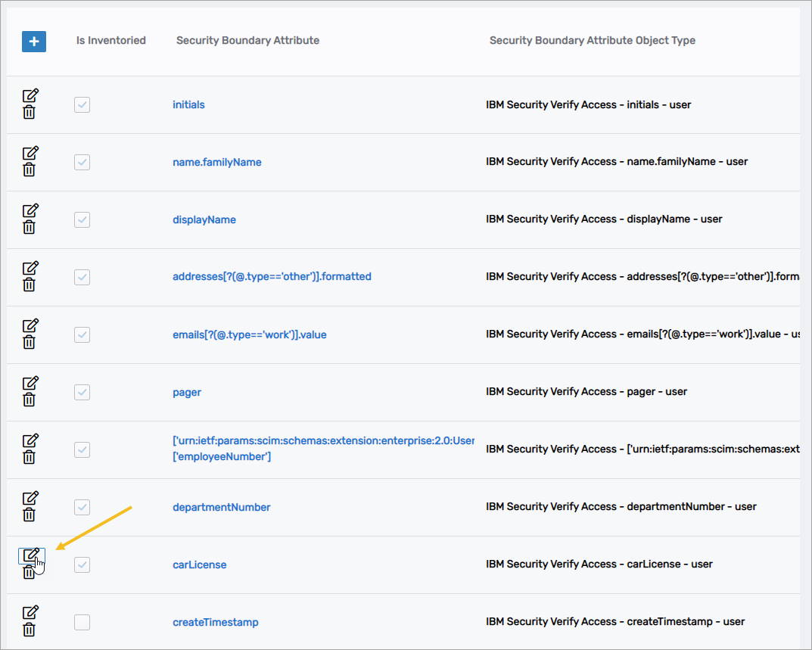Click the Is Inventoried column header
This screenshot has width=812, height=650.
[x=111, y=41]
